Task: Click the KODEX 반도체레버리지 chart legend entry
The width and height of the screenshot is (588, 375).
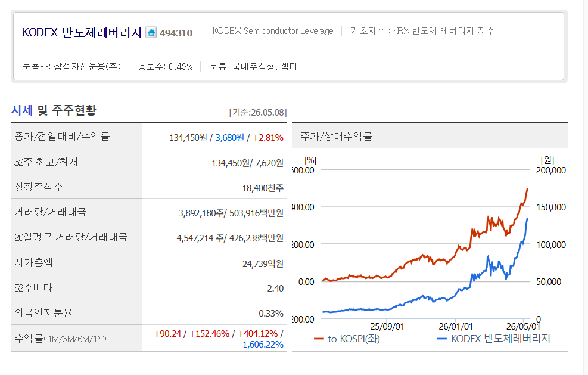Action: click(493, 339)
